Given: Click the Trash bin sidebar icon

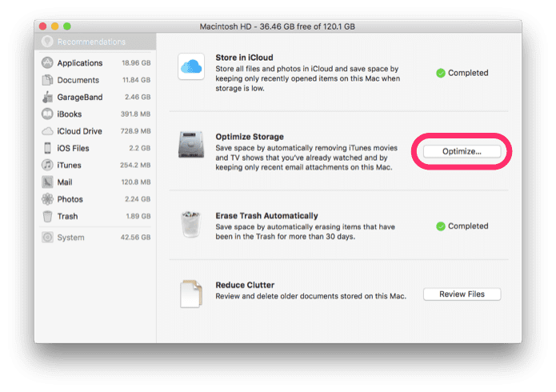Looking at the screenshot, I should click(47, 216).
